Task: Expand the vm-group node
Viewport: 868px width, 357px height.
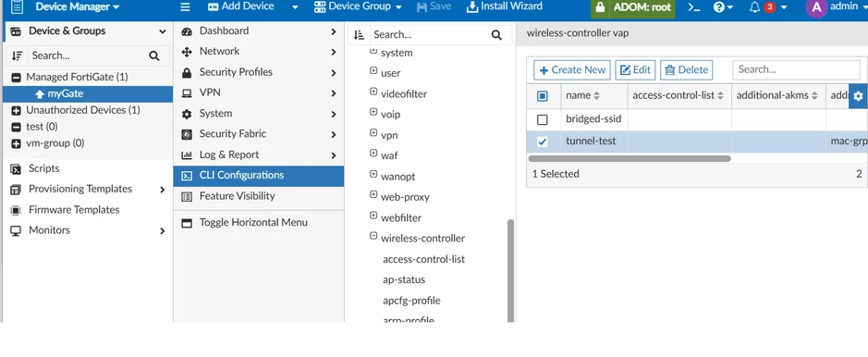Action: tap(16, 144)
